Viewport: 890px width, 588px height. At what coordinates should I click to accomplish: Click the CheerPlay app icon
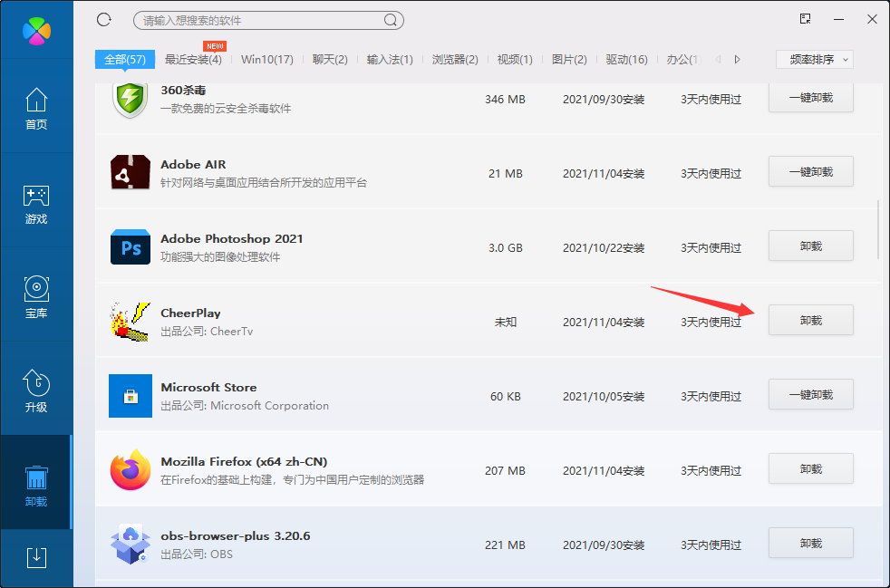point(130,322)
